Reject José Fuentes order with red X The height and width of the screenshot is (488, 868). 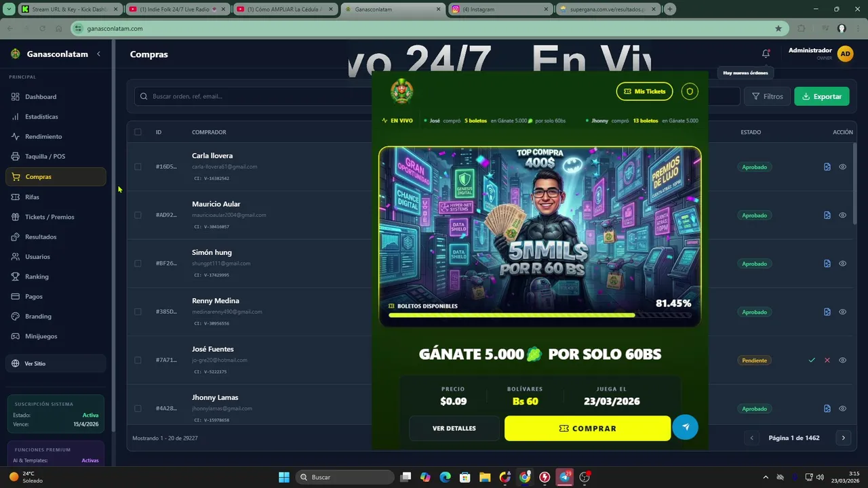point(827,360)
